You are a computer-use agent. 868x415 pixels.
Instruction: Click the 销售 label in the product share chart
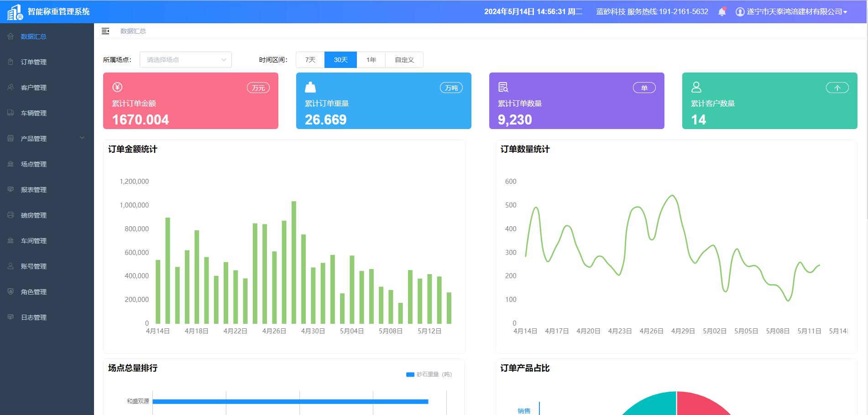tap(524, 411)
